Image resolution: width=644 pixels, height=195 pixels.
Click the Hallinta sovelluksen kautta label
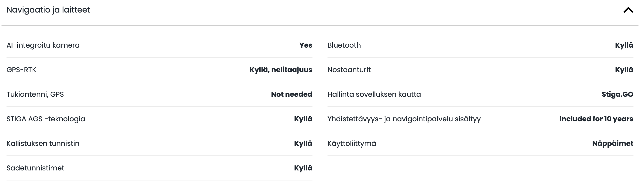point(374,94)
